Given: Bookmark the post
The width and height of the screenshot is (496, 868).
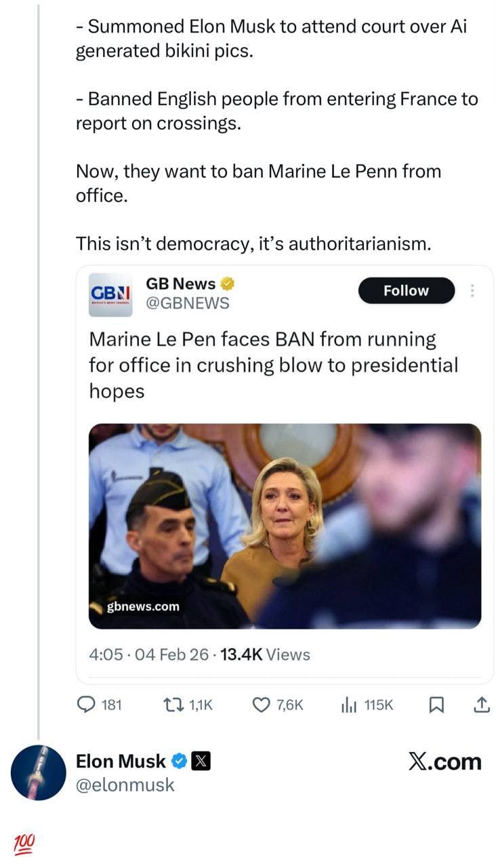Looking at the screenshot, I should 436,705.
